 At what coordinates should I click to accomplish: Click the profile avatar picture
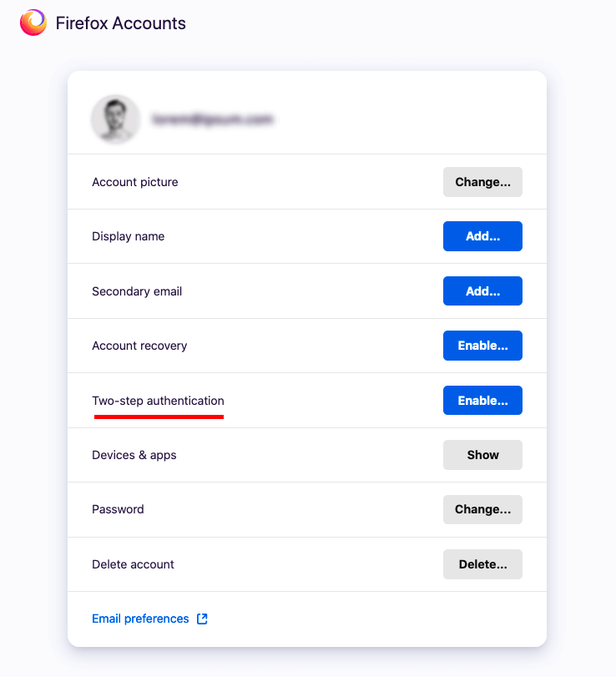[x=115, y=119]
